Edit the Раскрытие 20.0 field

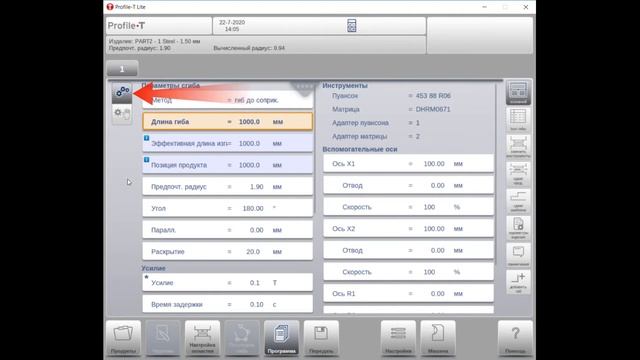tap(227, 251)
